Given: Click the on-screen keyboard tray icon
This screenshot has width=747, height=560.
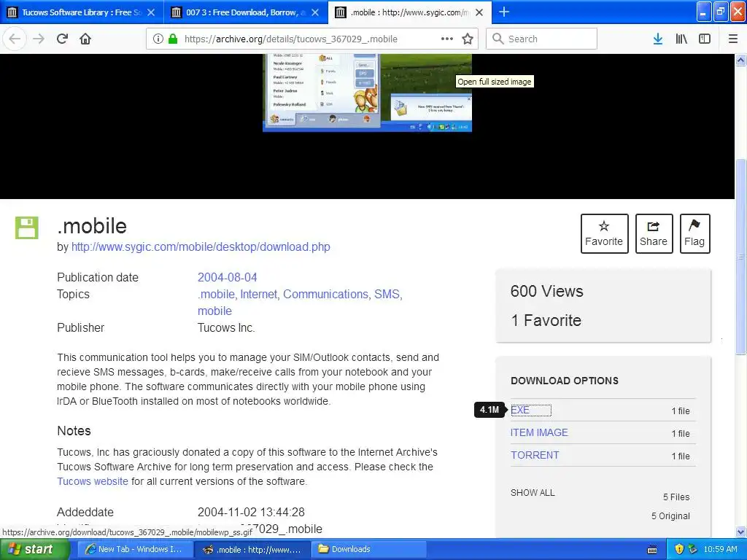Looking at the screenshot, I should 652,550.
